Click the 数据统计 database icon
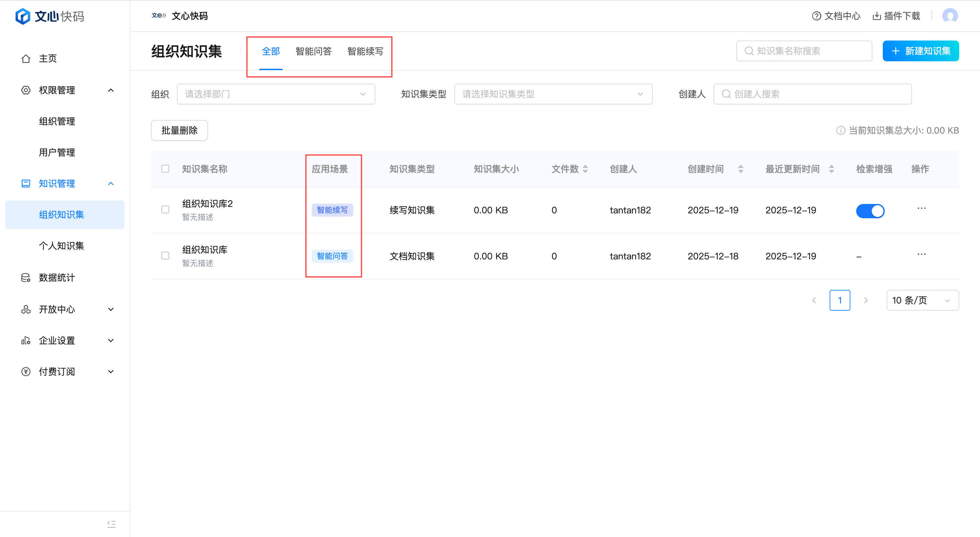Viewport: 980px width, 537px height. pyautogui.click(x=26, y=278)
